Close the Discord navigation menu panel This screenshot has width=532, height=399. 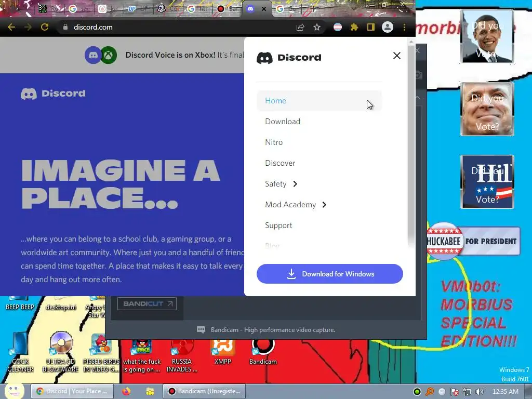click(396, 56)
